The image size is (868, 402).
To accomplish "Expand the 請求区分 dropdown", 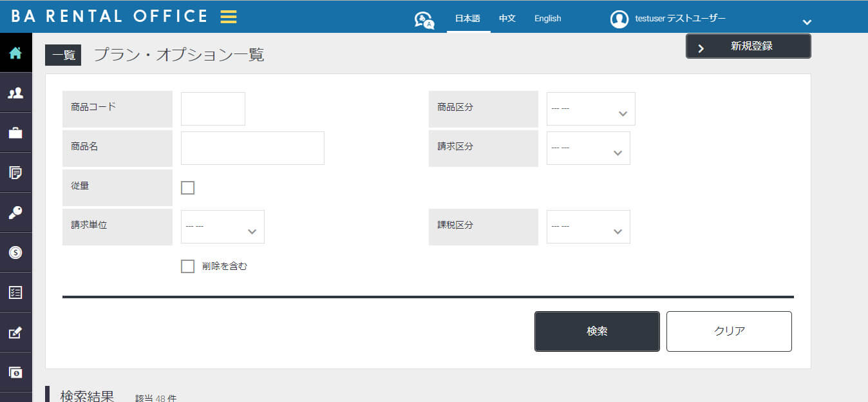I will [588, 148].
